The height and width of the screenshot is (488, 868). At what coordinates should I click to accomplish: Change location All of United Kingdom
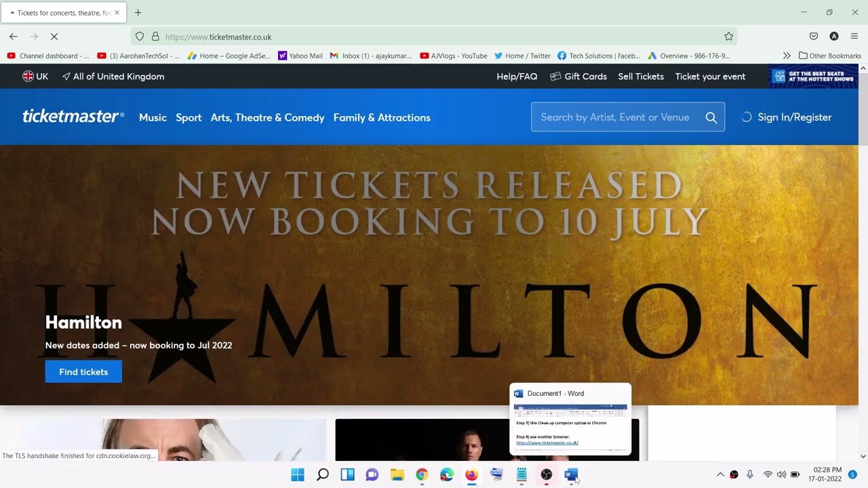[x=113, y=77]
